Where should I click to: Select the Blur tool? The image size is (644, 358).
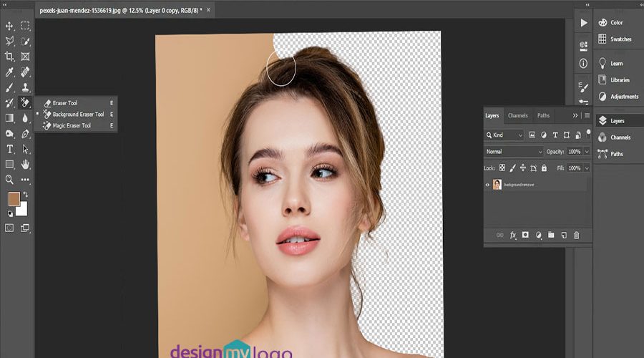click(25, 118)
